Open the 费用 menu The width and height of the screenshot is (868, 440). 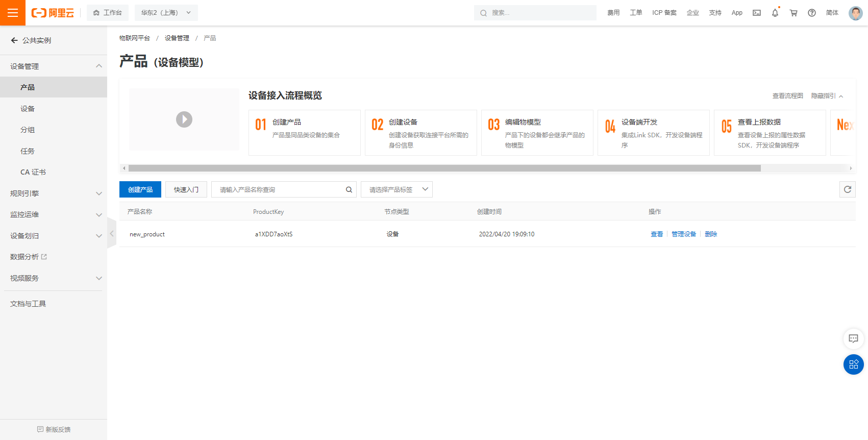click(613, 13)
